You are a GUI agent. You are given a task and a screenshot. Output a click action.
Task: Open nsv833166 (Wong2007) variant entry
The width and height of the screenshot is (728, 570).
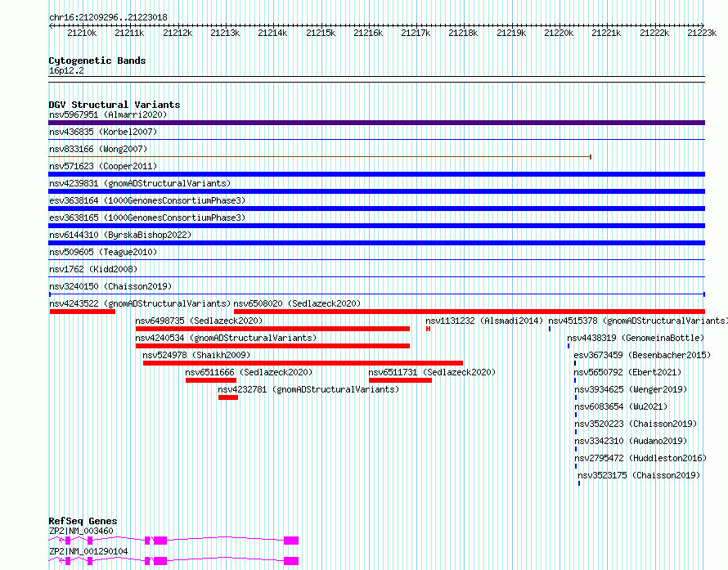98,149
